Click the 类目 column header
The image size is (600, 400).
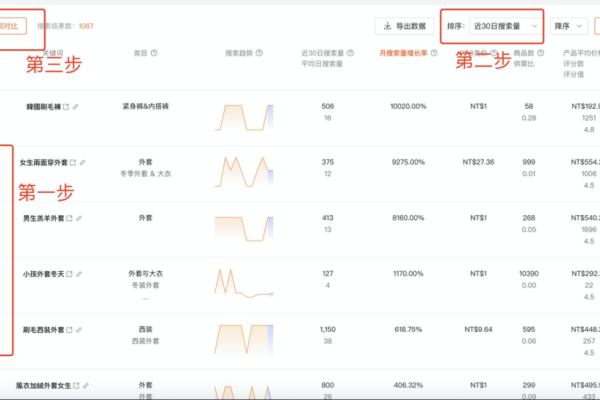pos(140,53)
